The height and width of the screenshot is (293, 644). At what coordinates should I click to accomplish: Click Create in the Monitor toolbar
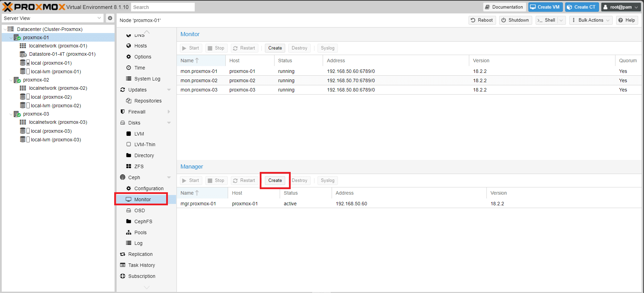pos(275,48)
